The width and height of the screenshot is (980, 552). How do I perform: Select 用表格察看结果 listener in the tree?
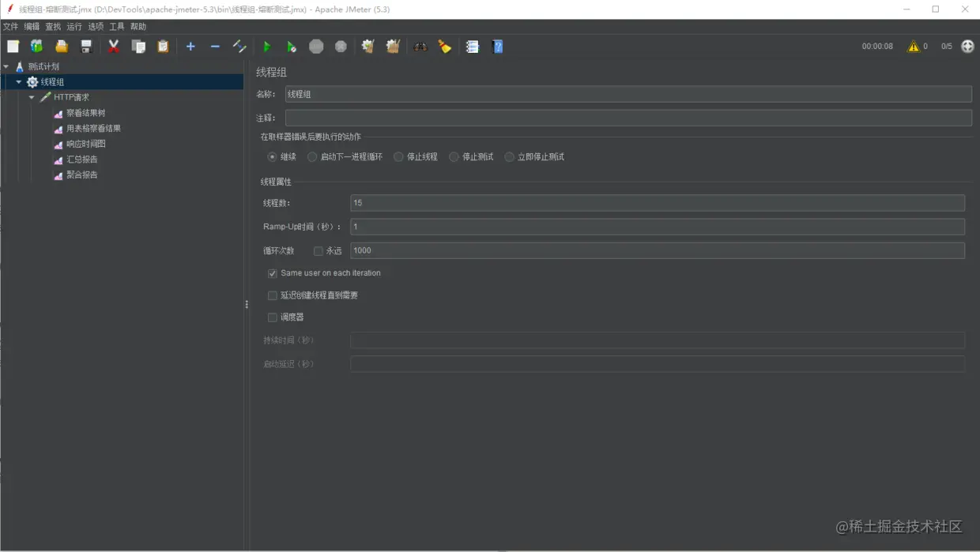point(93,129)
